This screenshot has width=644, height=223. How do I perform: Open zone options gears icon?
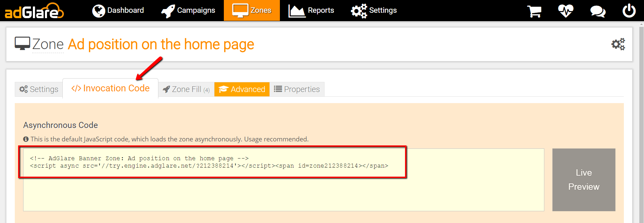pos(618,44)
